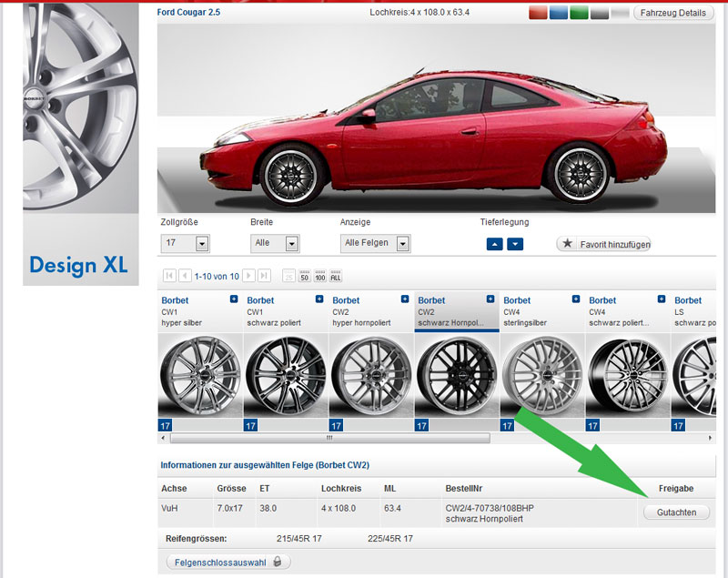This screenshot has height=578, width=728.
Task: Show 100 results per page
Action: pyautogui.click(x=320, y=276)
